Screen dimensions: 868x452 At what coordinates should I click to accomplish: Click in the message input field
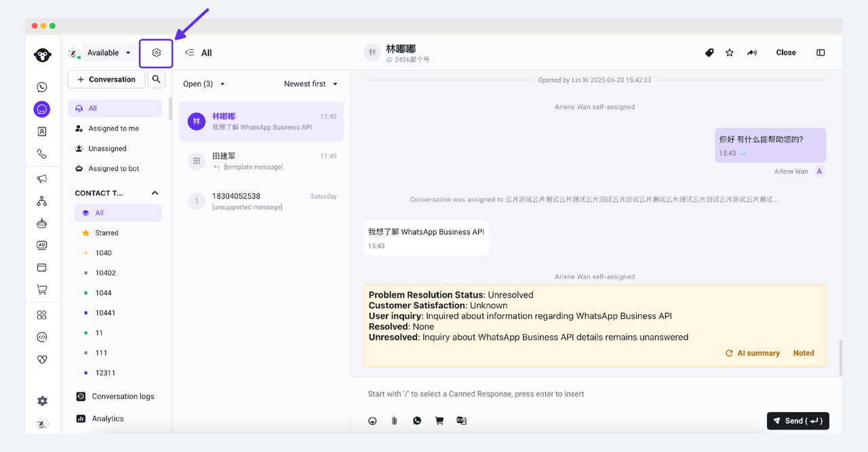576,394
